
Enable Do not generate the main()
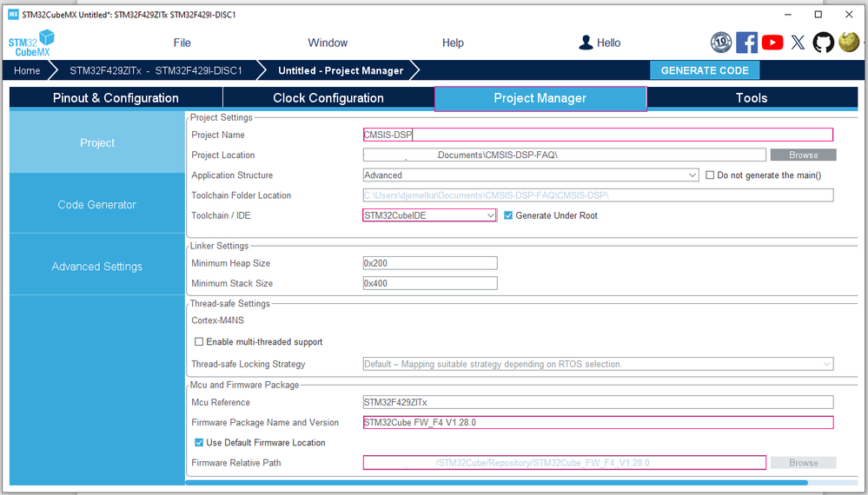(710, 175)
